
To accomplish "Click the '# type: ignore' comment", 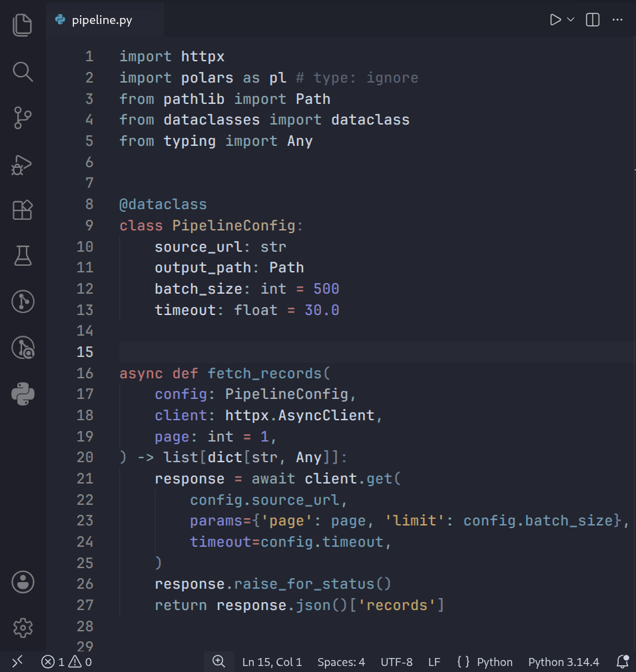I will [x=357, y=78].
